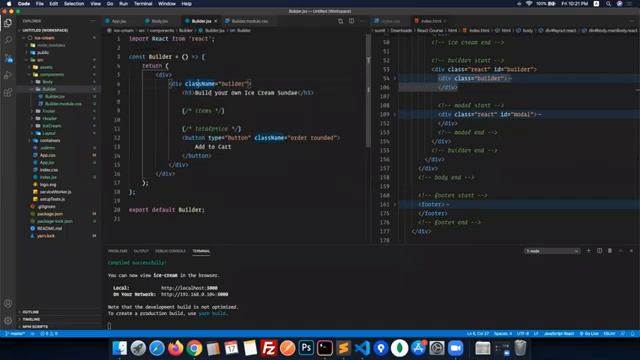
Task: Open the Search view in activity bar
Action: click(8, 40)
